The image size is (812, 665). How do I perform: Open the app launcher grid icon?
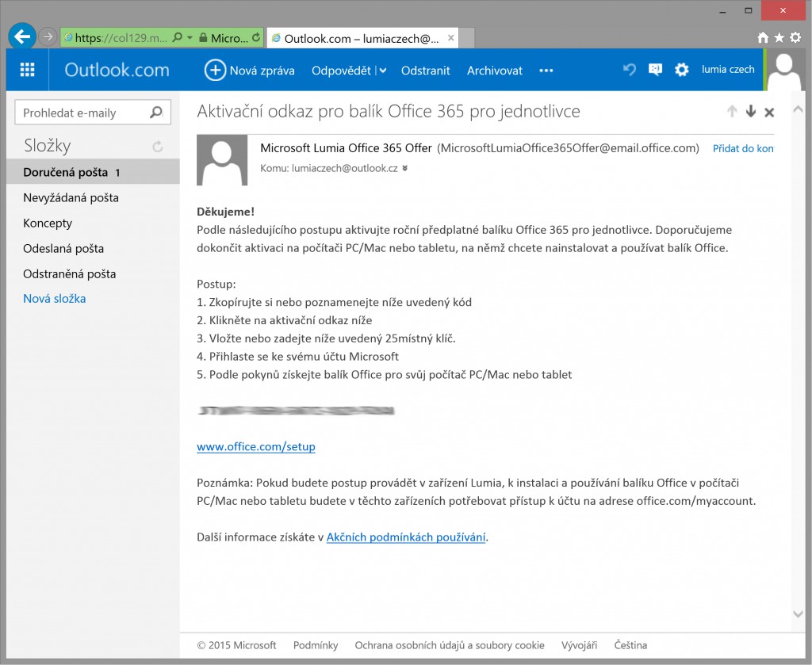tap(27, 70)
